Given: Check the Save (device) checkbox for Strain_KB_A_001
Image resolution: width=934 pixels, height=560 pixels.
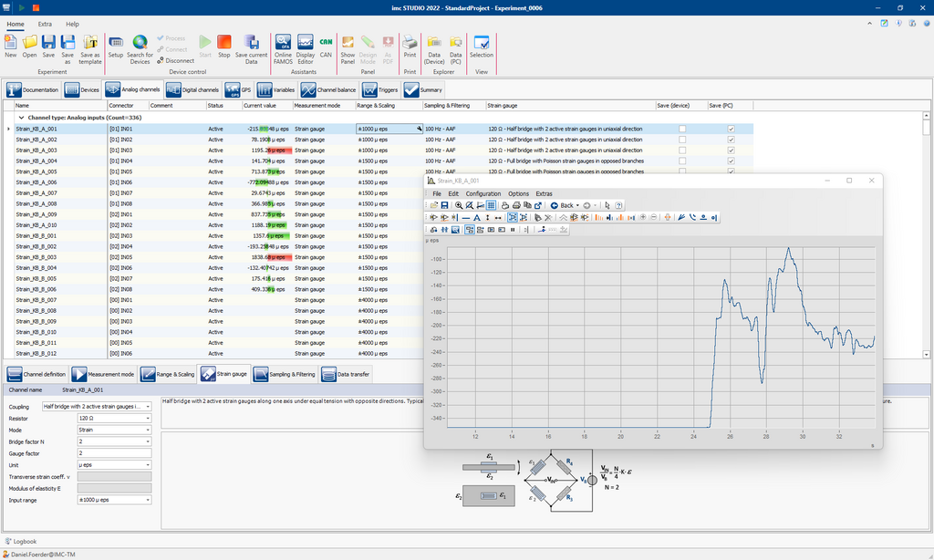Looking at the screenshot, I should [x=682, y=129].
